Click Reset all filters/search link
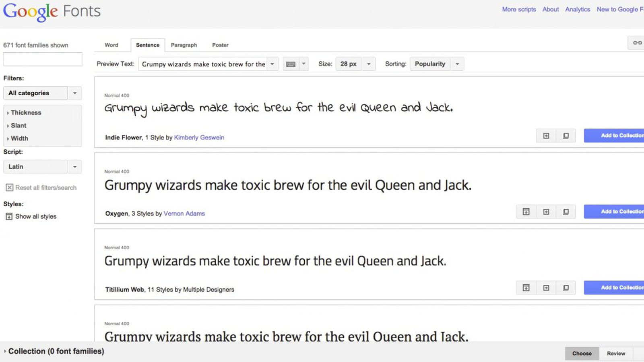Screen dimensions: 644x362 (x=46, y=187)
